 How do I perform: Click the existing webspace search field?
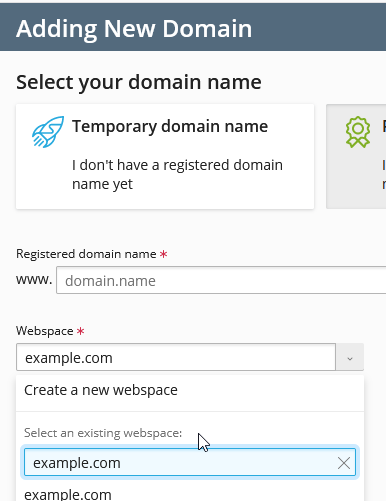coord(190,463)
